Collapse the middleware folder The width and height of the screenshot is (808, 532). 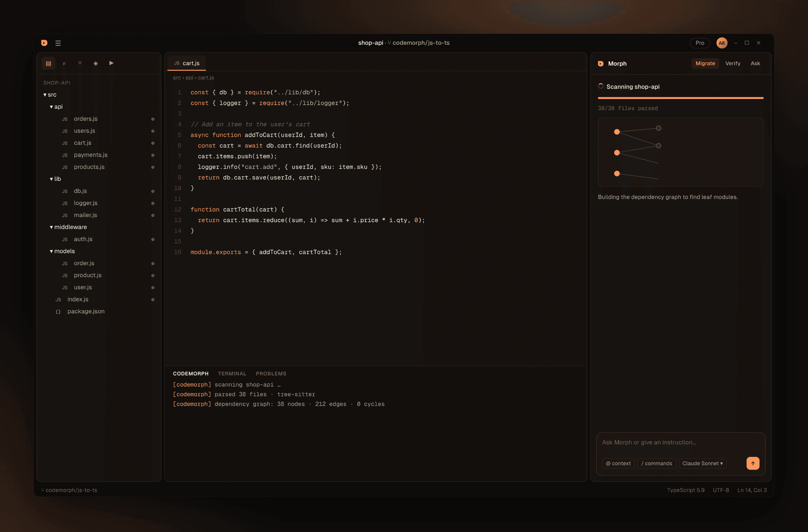pos(68,227)
